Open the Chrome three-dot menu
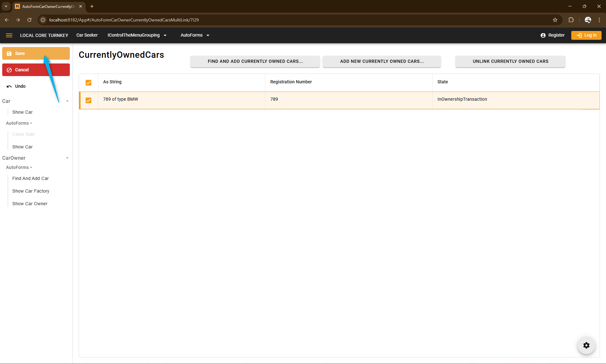The width and height of the screenshot is (606, 364). pos(599,20)
